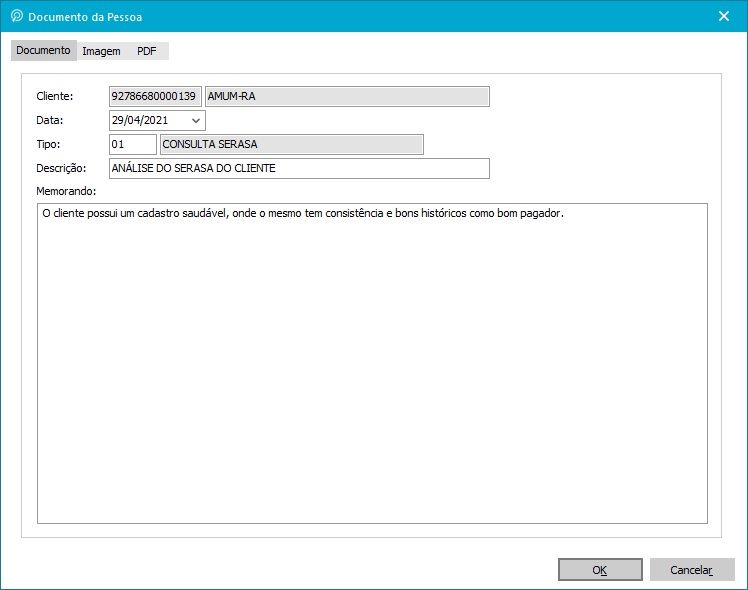This screenshot has width=748, height=590.
Task: Click the CONSULTA SERASA type description field
Action: [291, 145]
